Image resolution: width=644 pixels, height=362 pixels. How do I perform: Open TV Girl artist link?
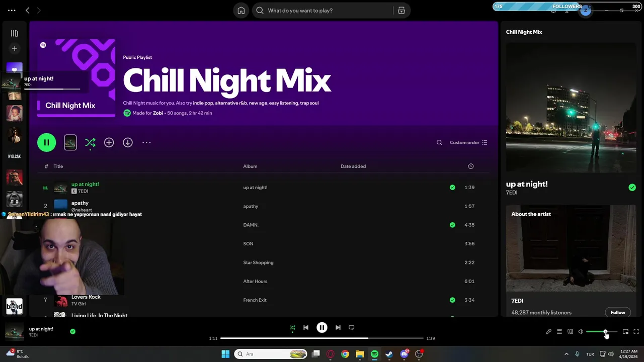pyautogui.click(x=78, y=304)
